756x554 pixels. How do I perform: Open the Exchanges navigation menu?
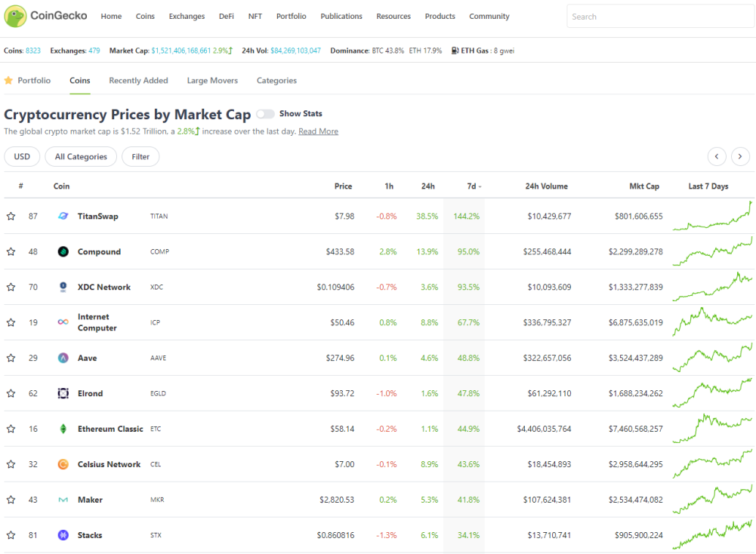pos(187,17)
